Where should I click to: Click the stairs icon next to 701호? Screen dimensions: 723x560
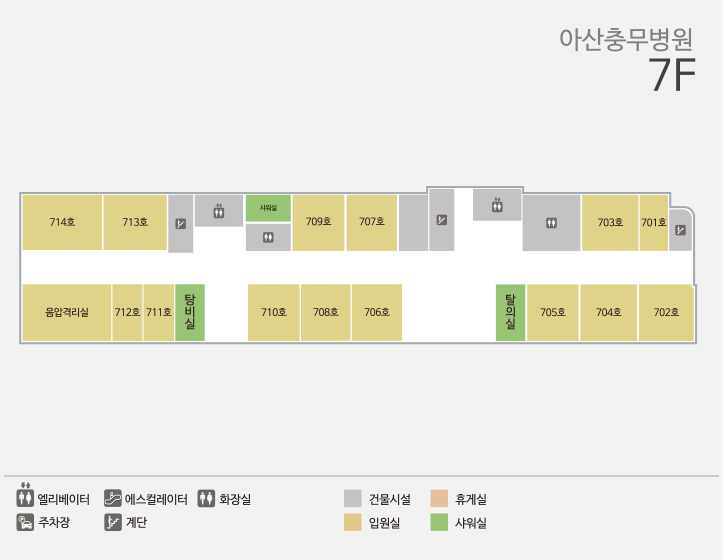(x=680, y=230)
